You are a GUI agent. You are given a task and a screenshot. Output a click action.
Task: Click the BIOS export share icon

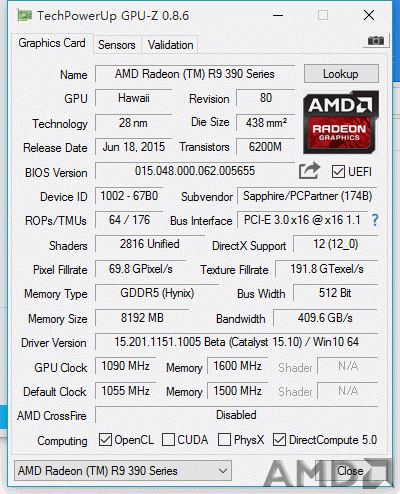tap(309, 171)
